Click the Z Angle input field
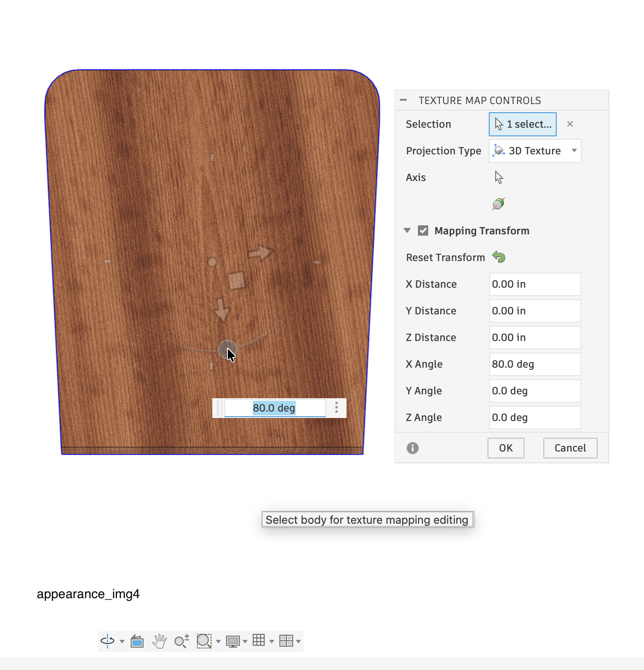The height and width of the screenshot is (670, 644). (x=535, y=418)
